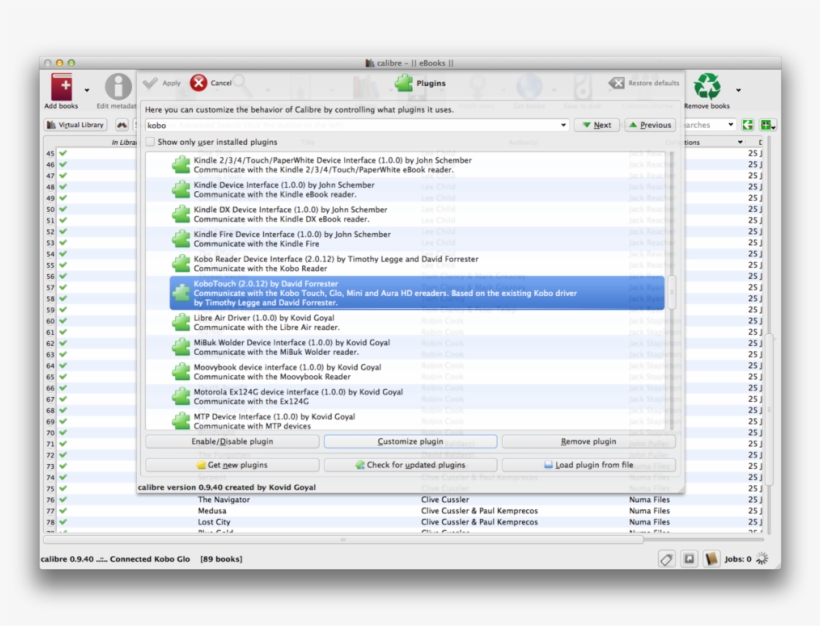Click author Clive Cussler for The Navigator
Image resolution: width=820 pixels, height=626 pixels.
(445, 499)
